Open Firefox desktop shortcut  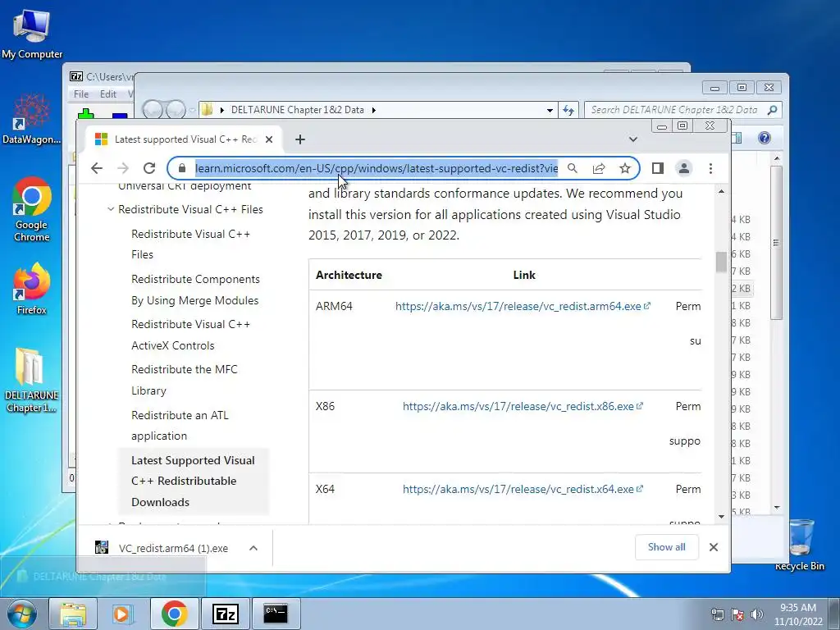coord(32,289)
